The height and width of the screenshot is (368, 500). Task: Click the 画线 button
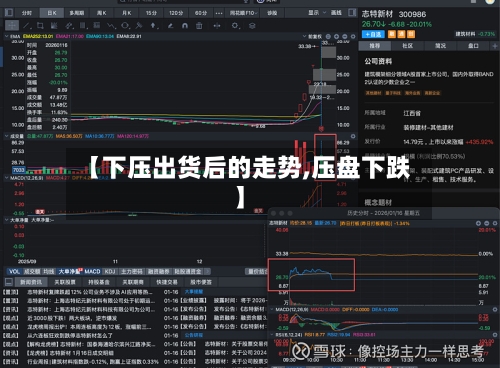tap(336, 13)
